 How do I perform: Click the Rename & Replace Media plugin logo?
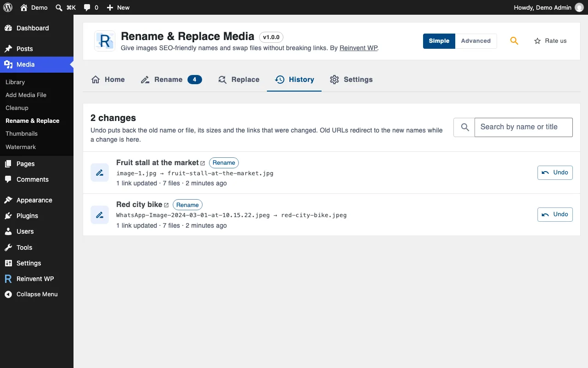point(105,41)
